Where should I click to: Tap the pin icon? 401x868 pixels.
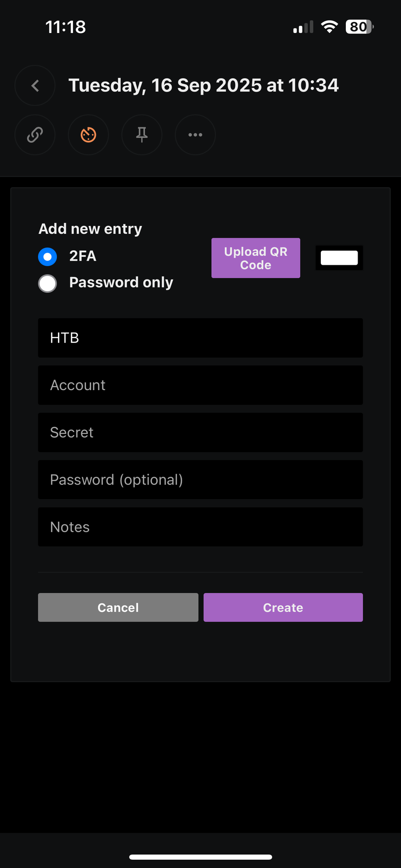(142, 135)
